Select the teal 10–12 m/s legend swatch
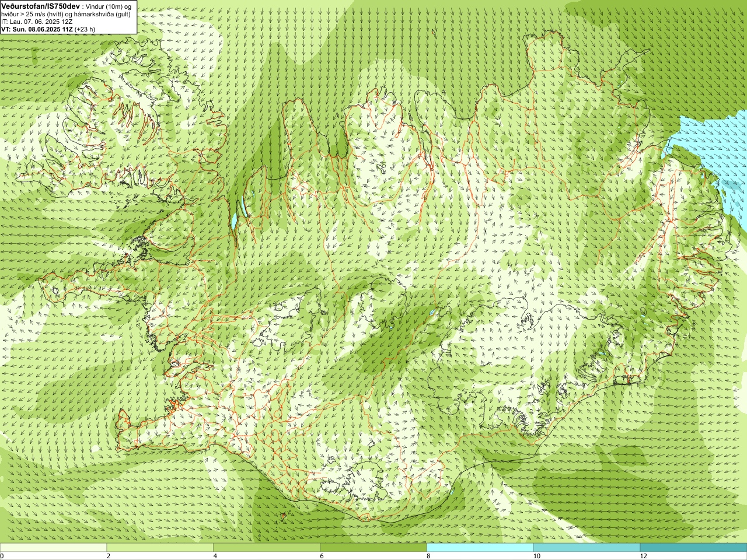This screenshot has height=560, width=747. click(x=587, y=548)
